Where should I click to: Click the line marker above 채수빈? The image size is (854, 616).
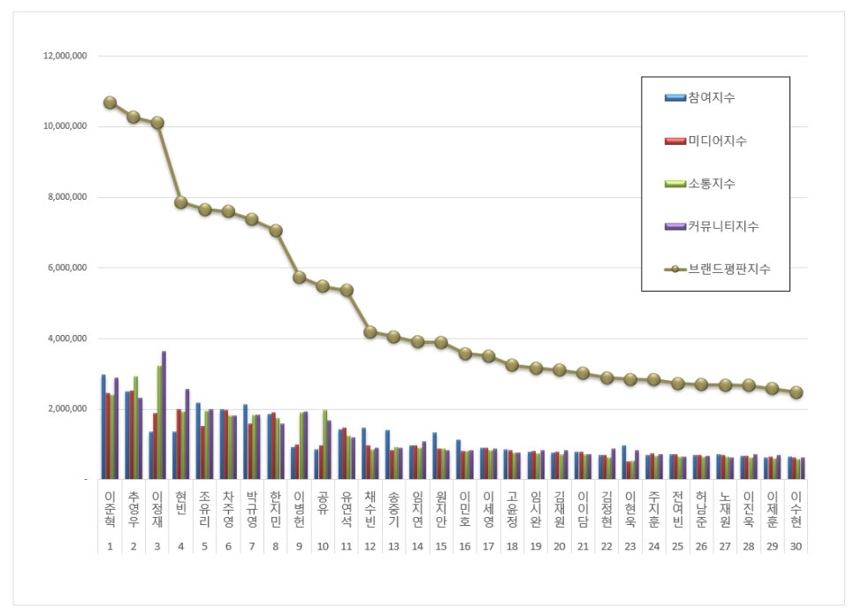370,331
